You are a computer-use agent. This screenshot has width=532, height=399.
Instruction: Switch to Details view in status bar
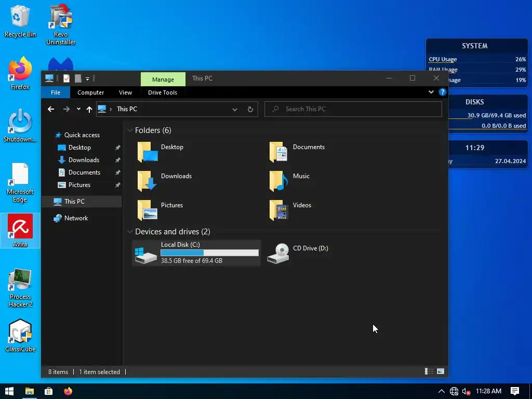[x=429, y=371]
